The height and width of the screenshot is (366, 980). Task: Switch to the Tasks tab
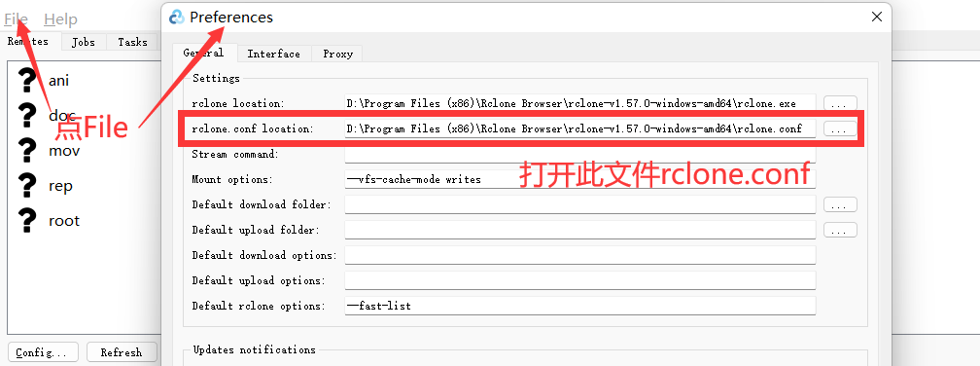tap(132, 42)
